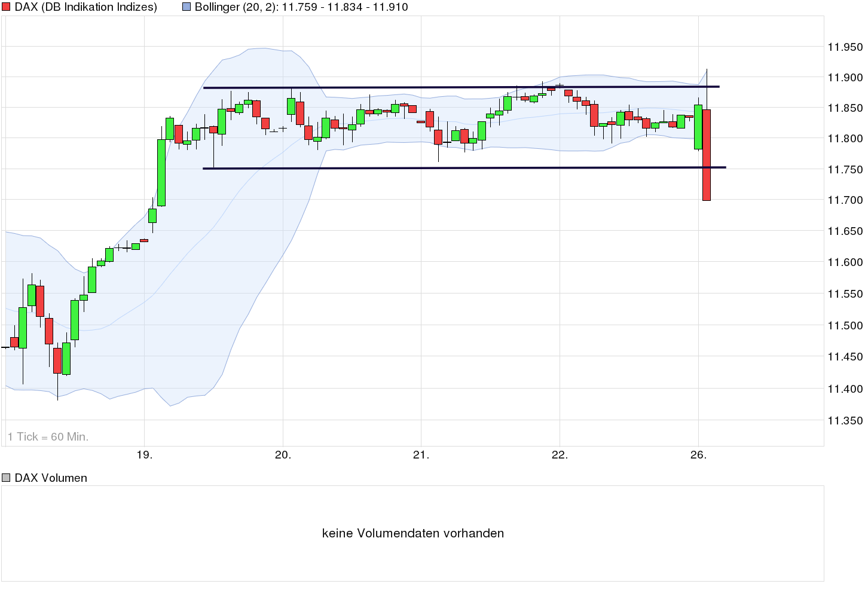This screenshot has width=868, height=593.
Task: Click the 11.800 price axis label
Action: tap(845, 139)
